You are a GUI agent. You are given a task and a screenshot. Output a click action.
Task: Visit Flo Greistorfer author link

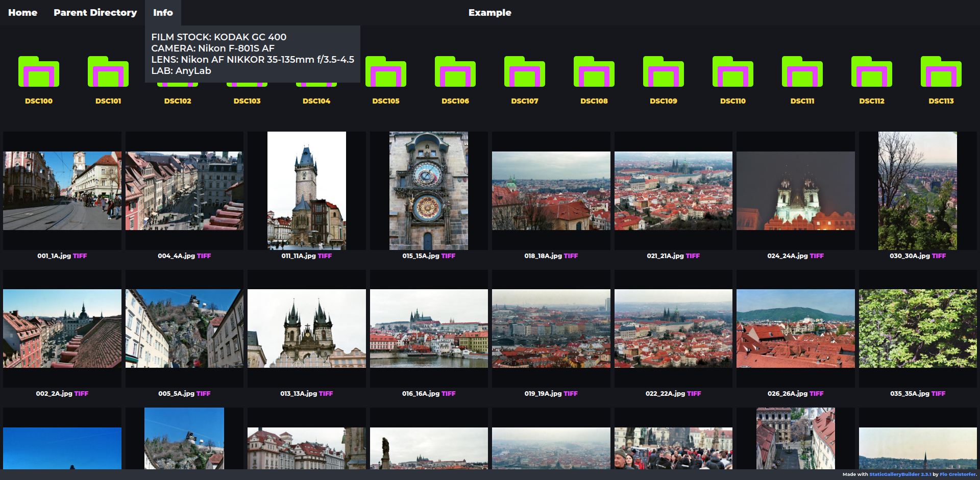point(958,474)
